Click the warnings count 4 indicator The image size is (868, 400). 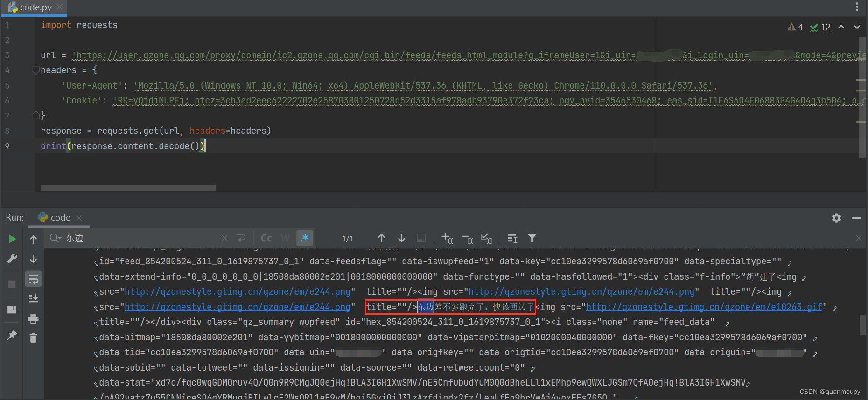(795, 27)
